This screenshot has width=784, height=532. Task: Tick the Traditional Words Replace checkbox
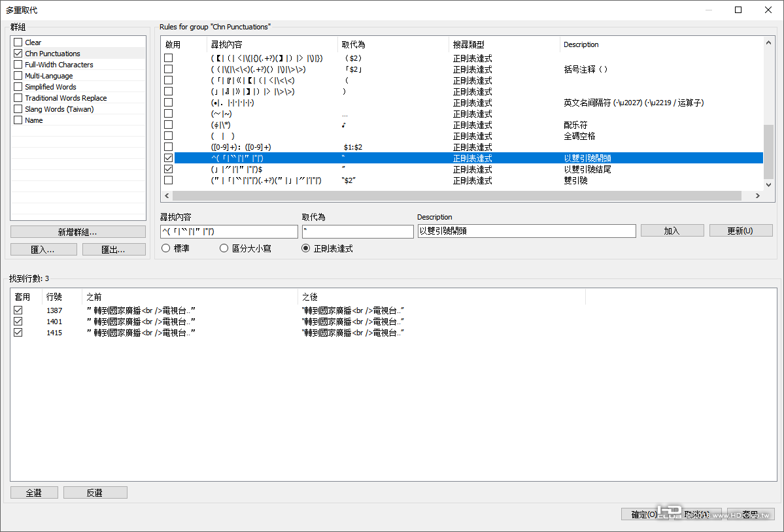18,98
